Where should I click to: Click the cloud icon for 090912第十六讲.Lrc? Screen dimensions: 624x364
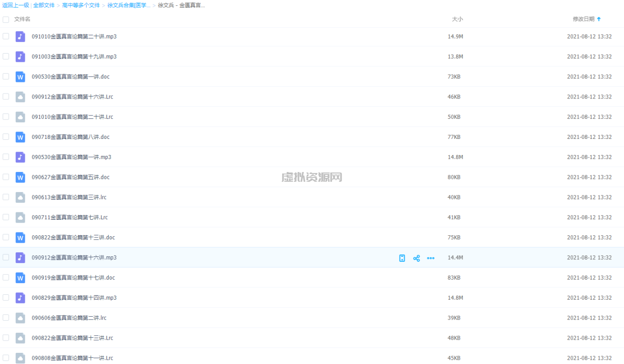click(20, 96)
